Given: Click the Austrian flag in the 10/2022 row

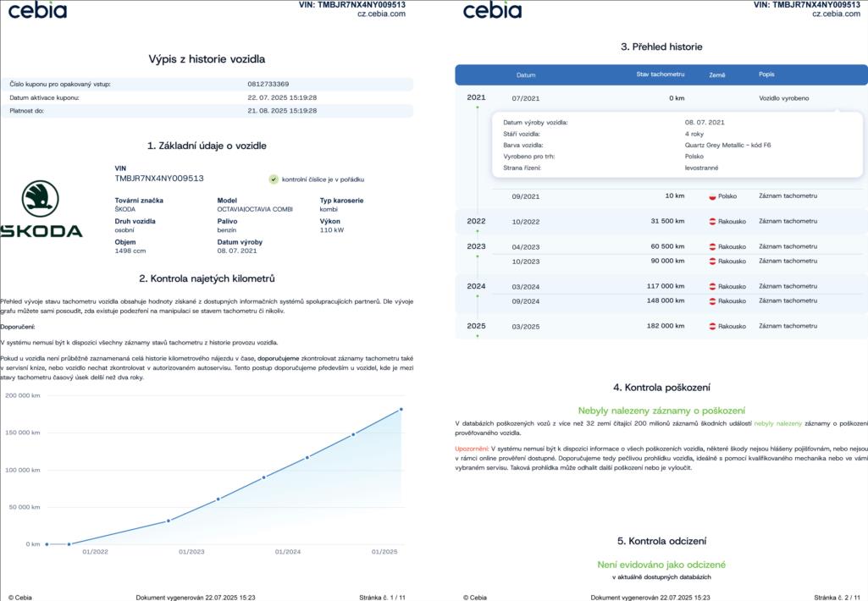Looking at the screenshot, I should (x=712, y=222).
